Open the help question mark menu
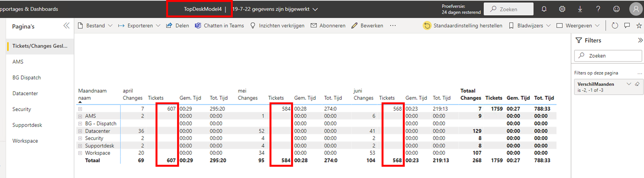 (x=598, y=9)
